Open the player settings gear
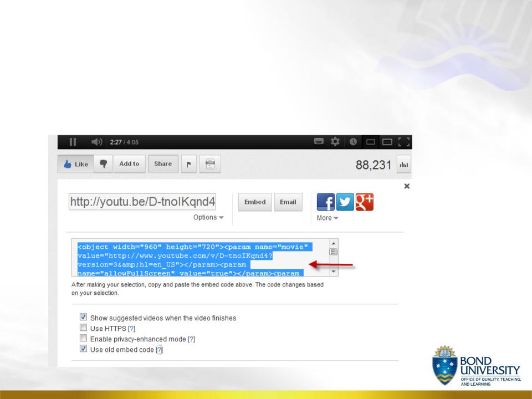532x399 pixels. tap(335, 141)
